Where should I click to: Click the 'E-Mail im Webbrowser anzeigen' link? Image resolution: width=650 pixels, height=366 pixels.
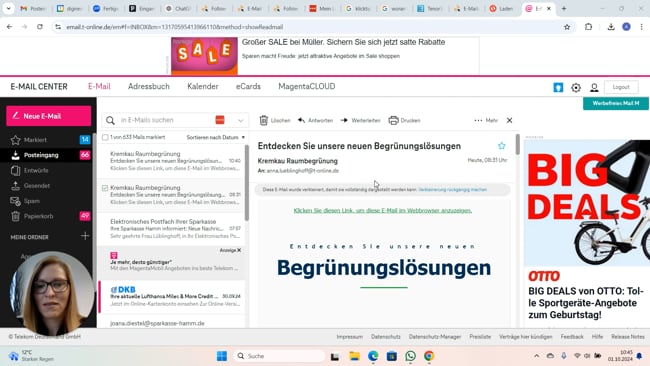pos(383,210)
